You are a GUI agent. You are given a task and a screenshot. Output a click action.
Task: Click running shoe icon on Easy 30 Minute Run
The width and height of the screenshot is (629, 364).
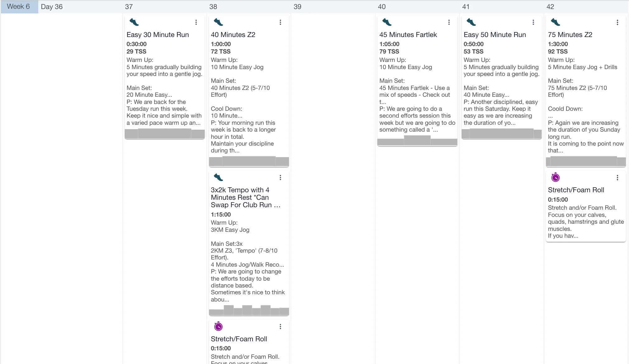point(134,22)
